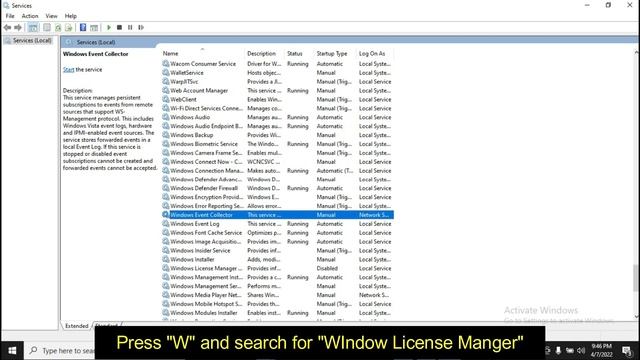
Task: Start the service with the green play icon
Action: coord(109,27)
